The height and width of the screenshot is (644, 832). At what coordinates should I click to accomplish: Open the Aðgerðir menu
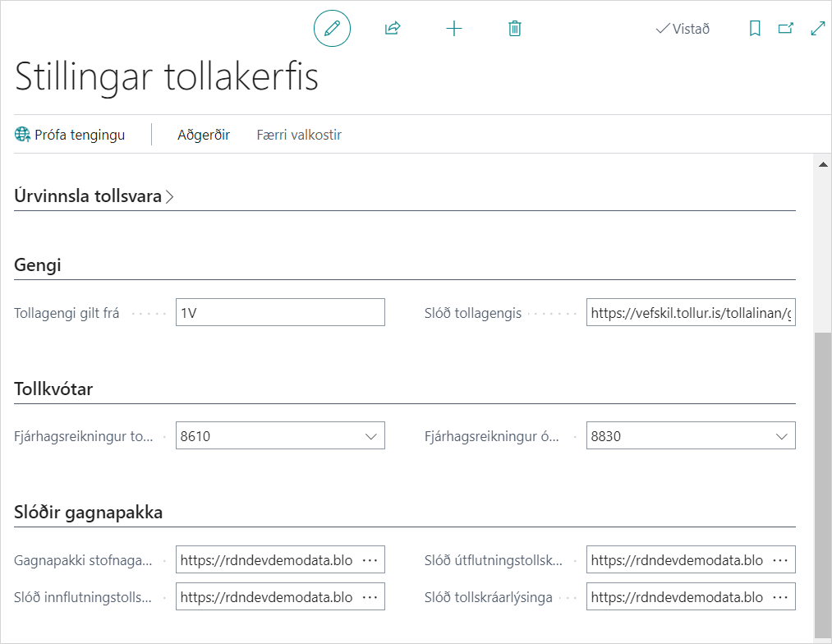pyautogui.click(x=204, y=135)
